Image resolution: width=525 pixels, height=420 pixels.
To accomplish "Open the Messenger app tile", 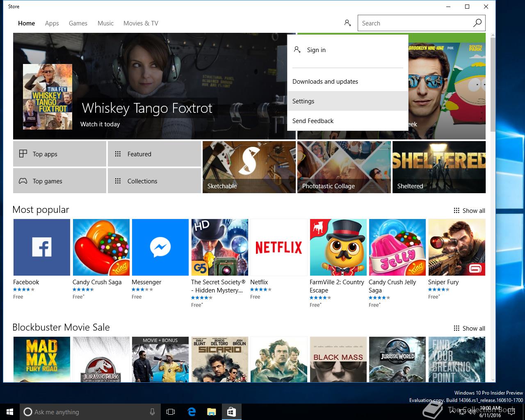I will coord(160,247).
